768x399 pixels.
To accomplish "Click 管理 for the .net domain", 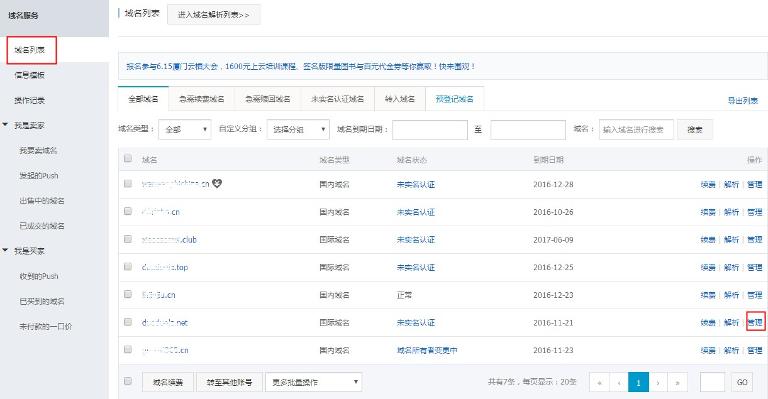I will pyautogui.click(x=755, y=322).
